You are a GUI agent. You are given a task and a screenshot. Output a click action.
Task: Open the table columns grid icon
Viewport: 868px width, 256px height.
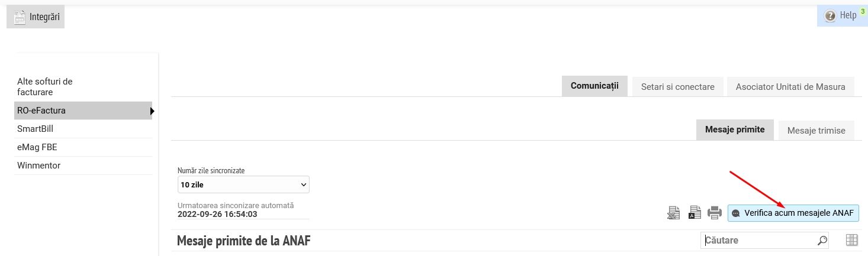pos(852,240)
